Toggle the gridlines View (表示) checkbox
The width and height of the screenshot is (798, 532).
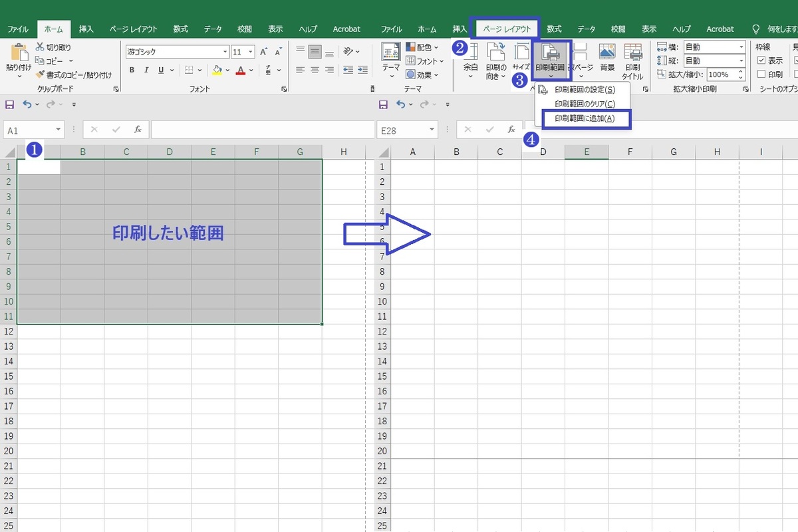coord(761,61)
